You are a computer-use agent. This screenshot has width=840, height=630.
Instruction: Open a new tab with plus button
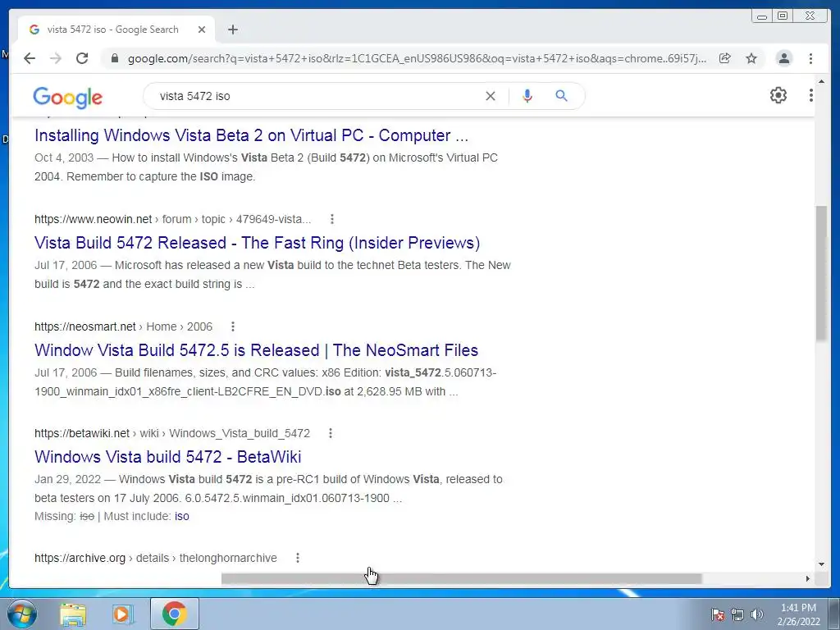(x=232, y=30)
